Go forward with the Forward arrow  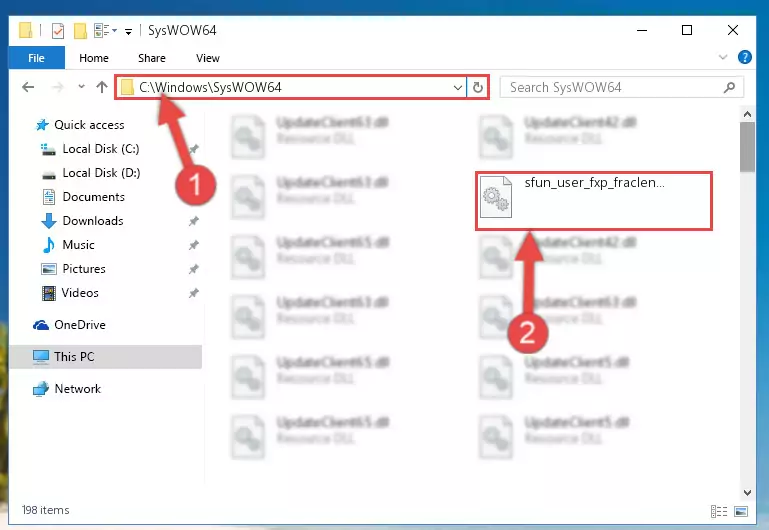[58, 87]
